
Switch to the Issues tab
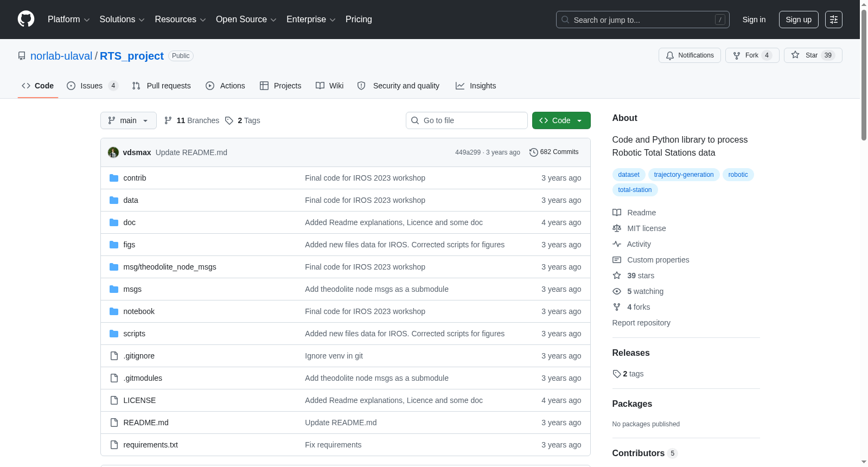92,86
